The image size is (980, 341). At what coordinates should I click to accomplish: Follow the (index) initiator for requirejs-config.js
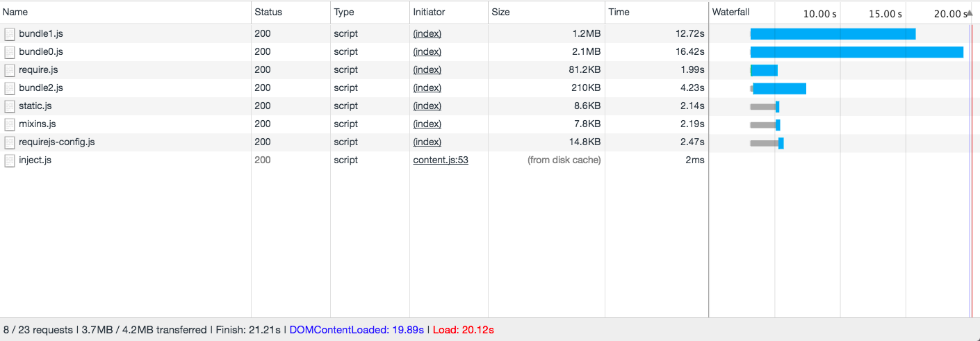(x=427, y=142)
